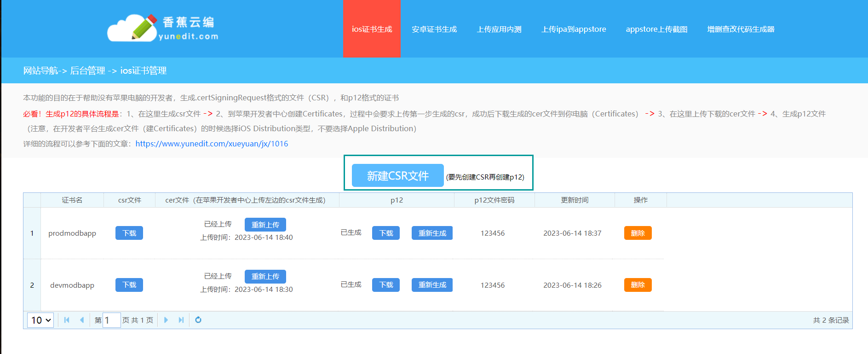
Task: Go to previous page arrow
Action: tap(82, 320)
